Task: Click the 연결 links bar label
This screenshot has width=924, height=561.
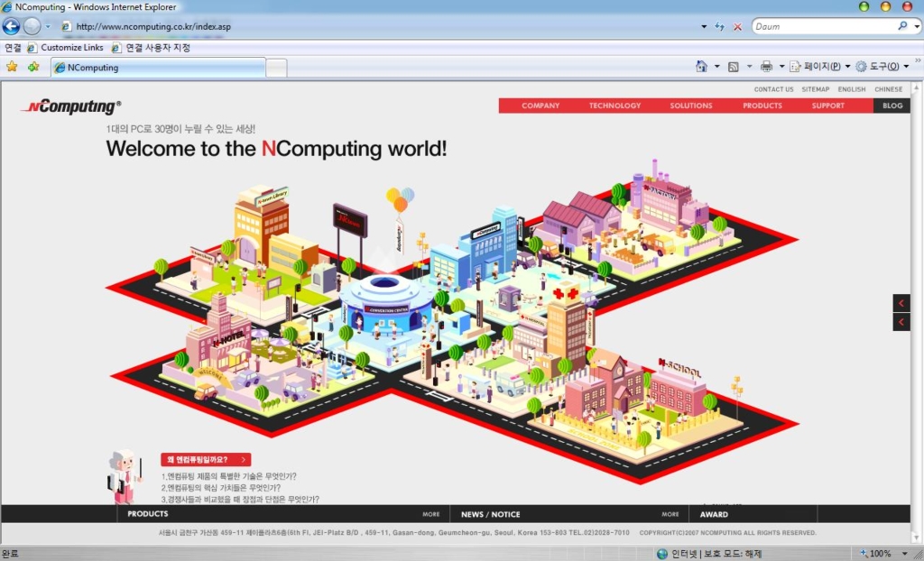Action: pos(13,48)
